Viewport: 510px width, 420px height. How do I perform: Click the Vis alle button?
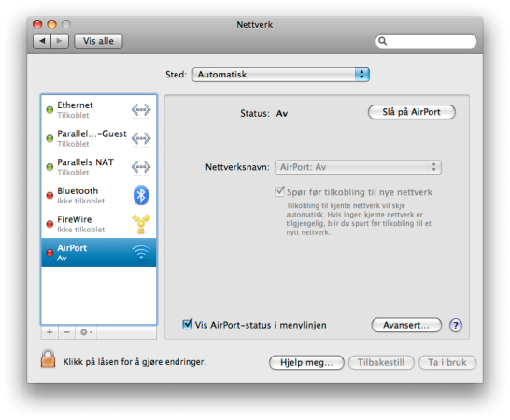(x=98, y=41)
